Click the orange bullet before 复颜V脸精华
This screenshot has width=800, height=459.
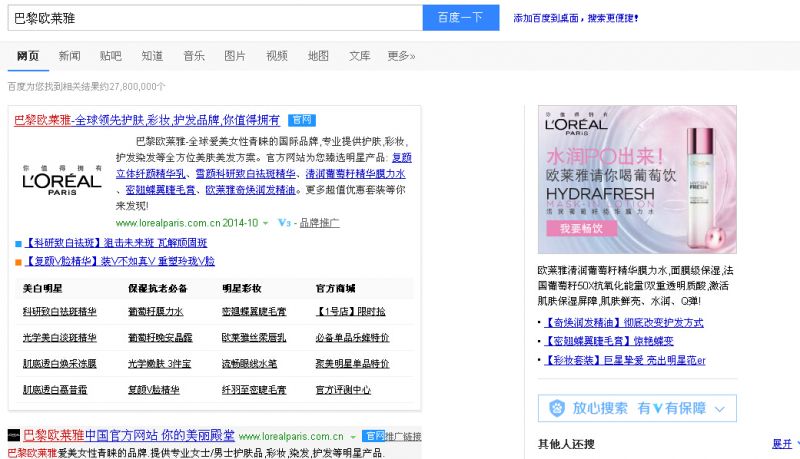[x=18, y=262]
